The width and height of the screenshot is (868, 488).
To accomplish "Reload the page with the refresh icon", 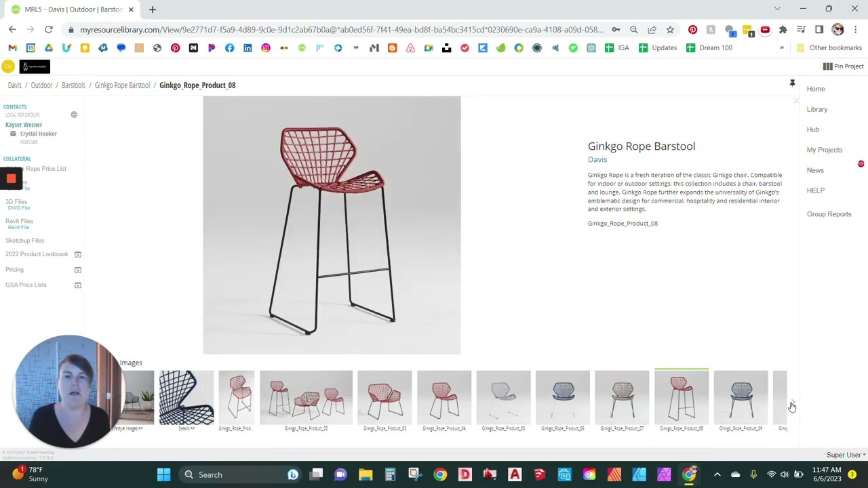I will coord(49,30).
